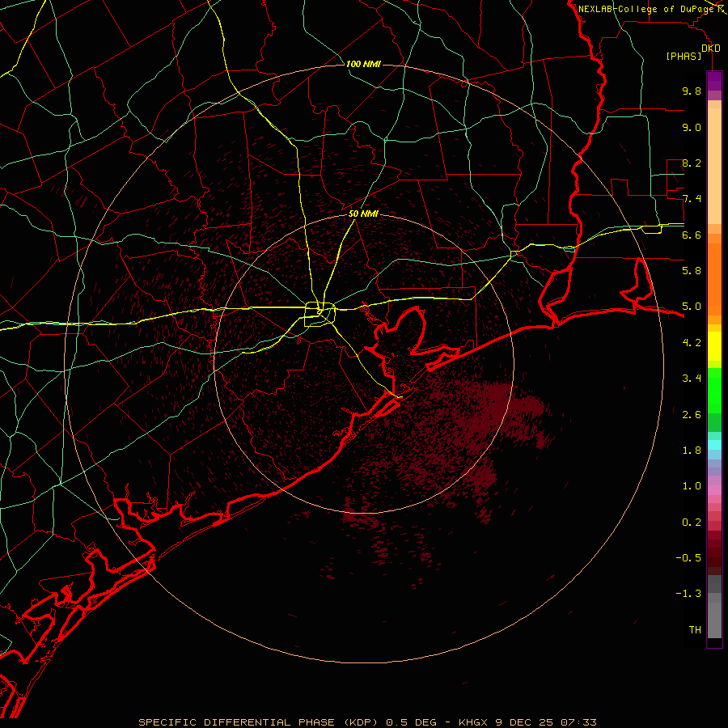Viewport: 728px width, 728px height.
Task: Click the 5.8 scale label
Action: (x=692, y=271)
